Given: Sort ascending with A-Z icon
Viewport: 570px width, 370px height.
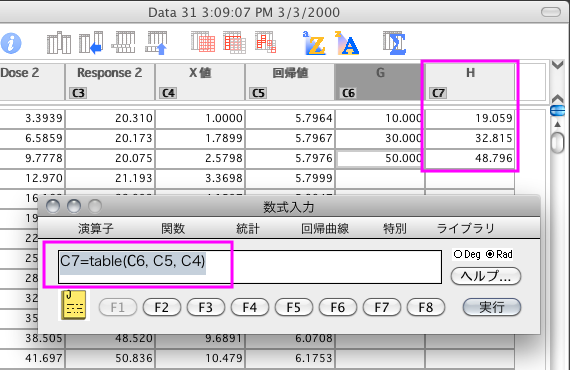Looking at the screenshot, I should pyautogui.click(x=314, y=43).
